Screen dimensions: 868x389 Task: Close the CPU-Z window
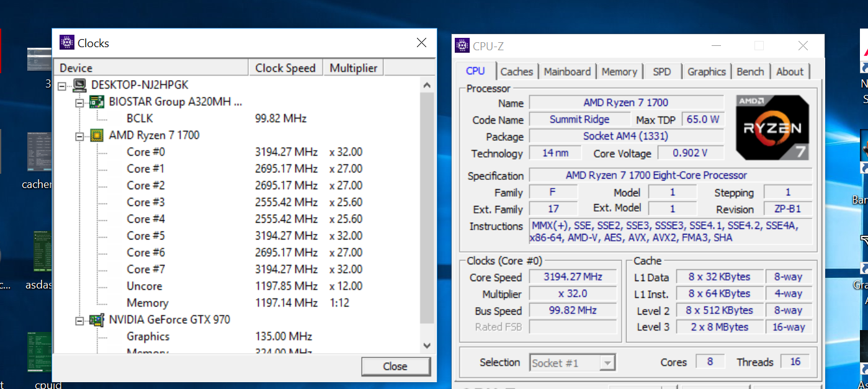[x=803, y=46]
